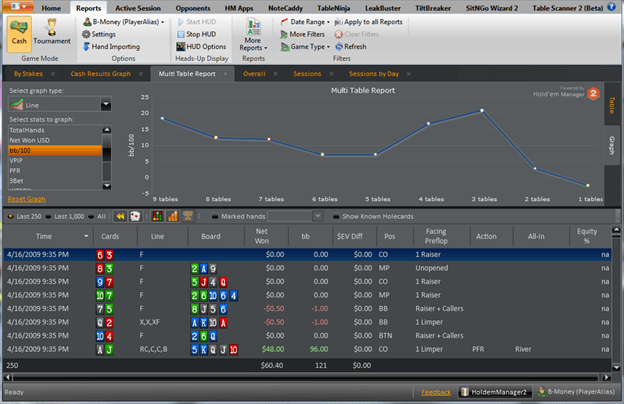Click stats list scroll-up arrow

[107, 130]
